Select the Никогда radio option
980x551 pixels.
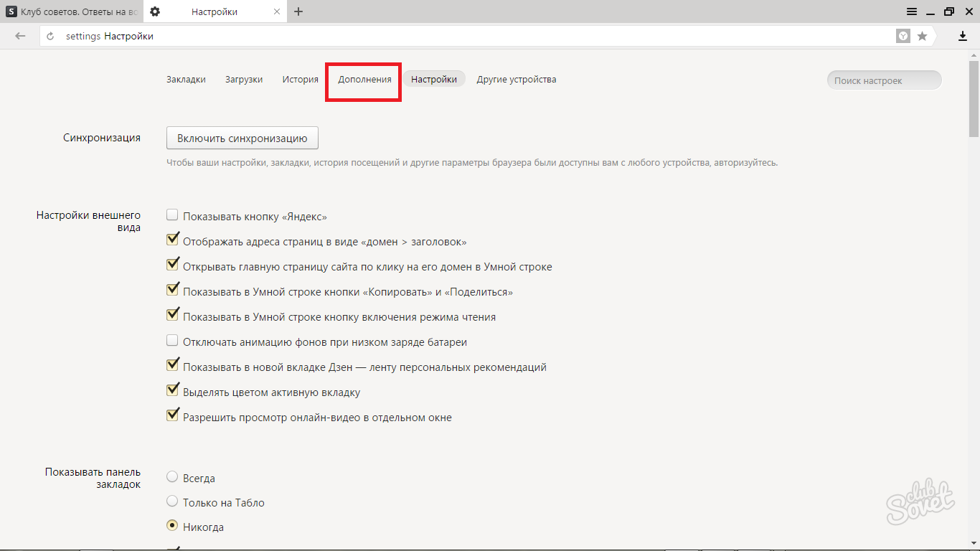(x=172, y=525)
